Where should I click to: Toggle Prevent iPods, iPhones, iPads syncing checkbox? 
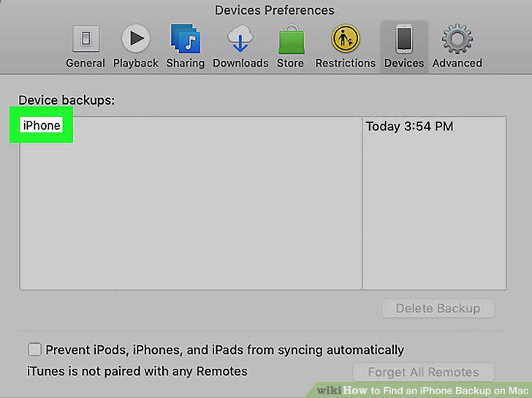pyautogui.click(x=34, y=349)
